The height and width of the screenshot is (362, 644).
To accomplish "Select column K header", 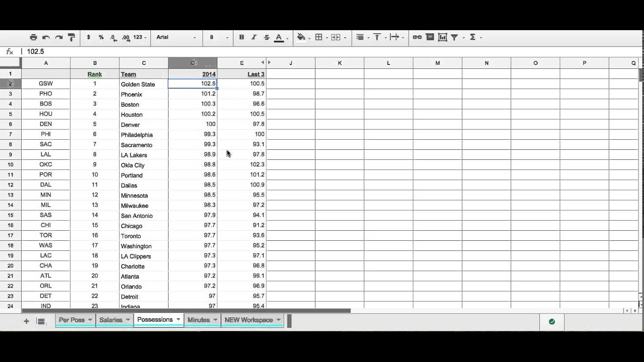I will pos(340,63).
